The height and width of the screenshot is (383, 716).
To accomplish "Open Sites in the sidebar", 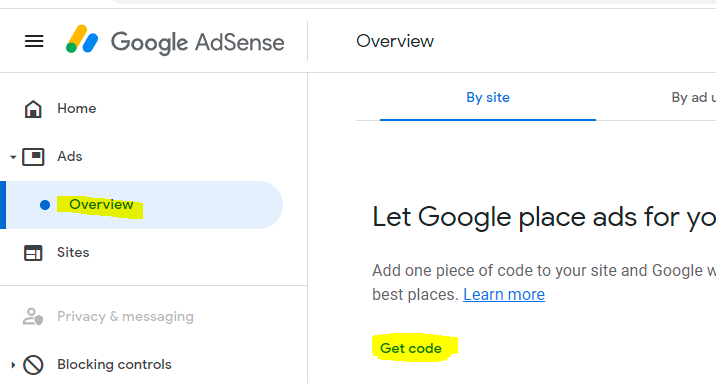I will [x=73, y=252].
